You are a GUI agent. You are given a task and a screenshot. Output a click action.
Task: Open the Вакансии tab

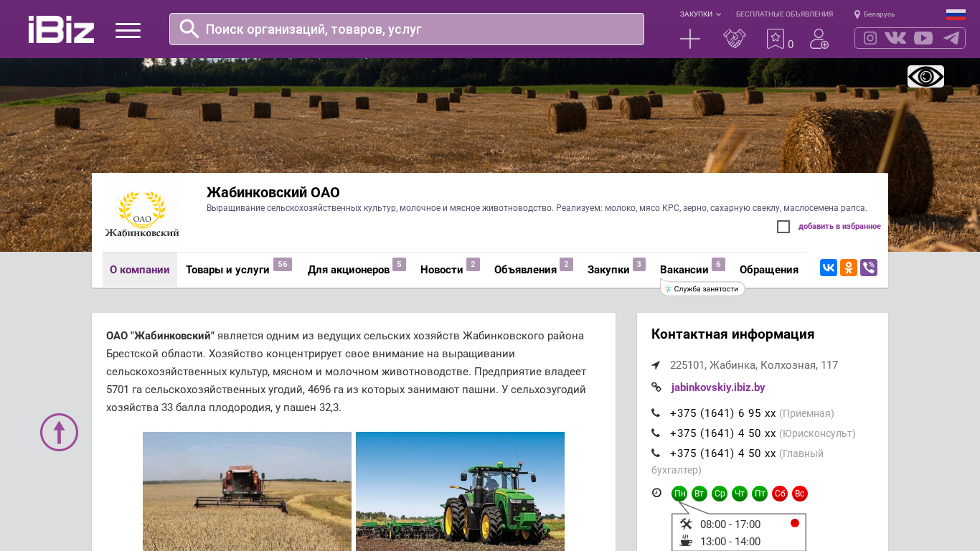692,270
